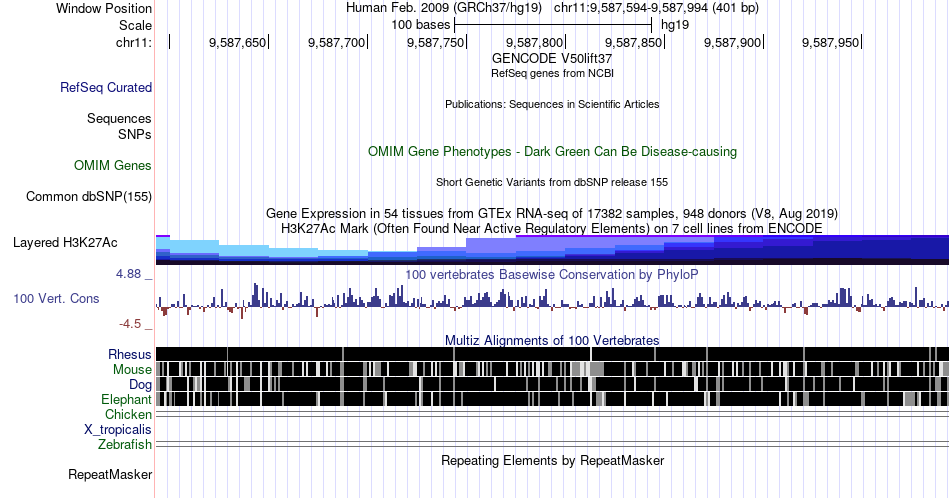Click the chr11:9,587,594-9,587,994 window position text

pyautogui.click(x=656, y=8)
